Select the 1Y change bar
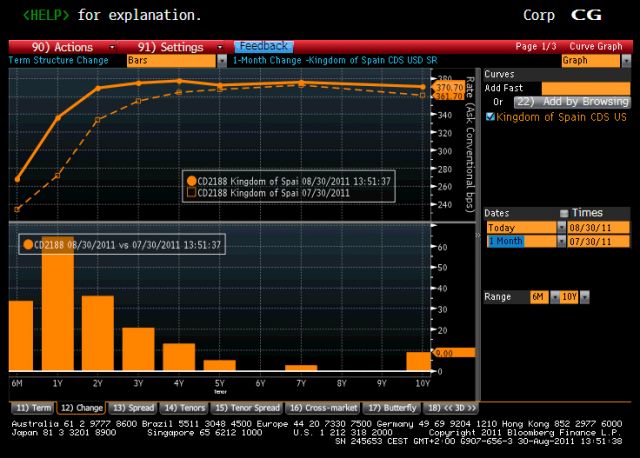Viewport: 640px width, 458px height. coord(58,304)
